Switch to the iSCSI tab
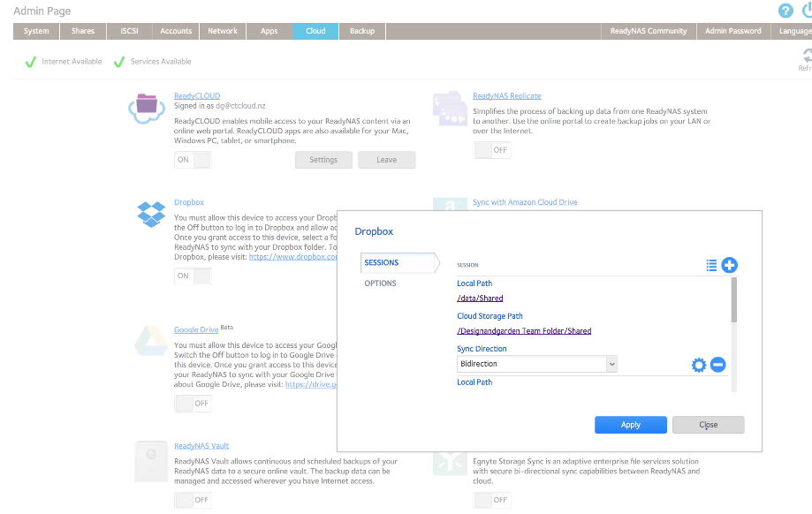This screenshot has height=514, width=812. coord(130,31)
